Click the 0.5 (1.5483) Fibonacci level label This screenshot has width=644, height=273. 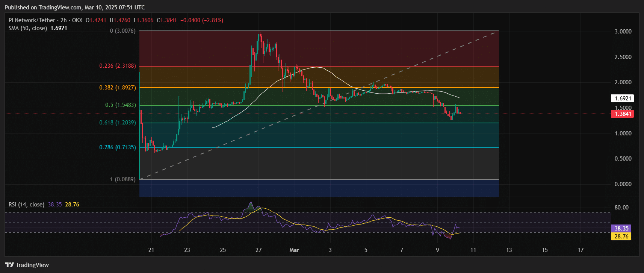click(x=121, y=105)
